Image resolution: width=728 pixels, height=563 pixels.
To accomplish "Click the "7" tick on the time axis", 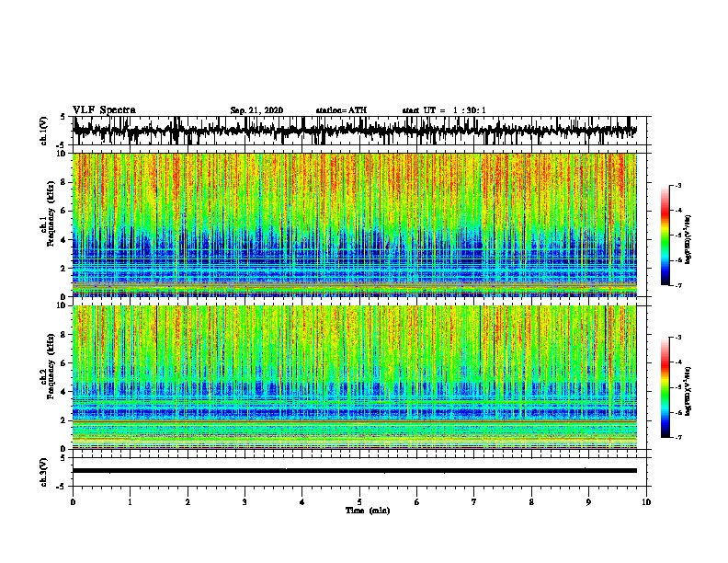I will (x=474, y=502).
